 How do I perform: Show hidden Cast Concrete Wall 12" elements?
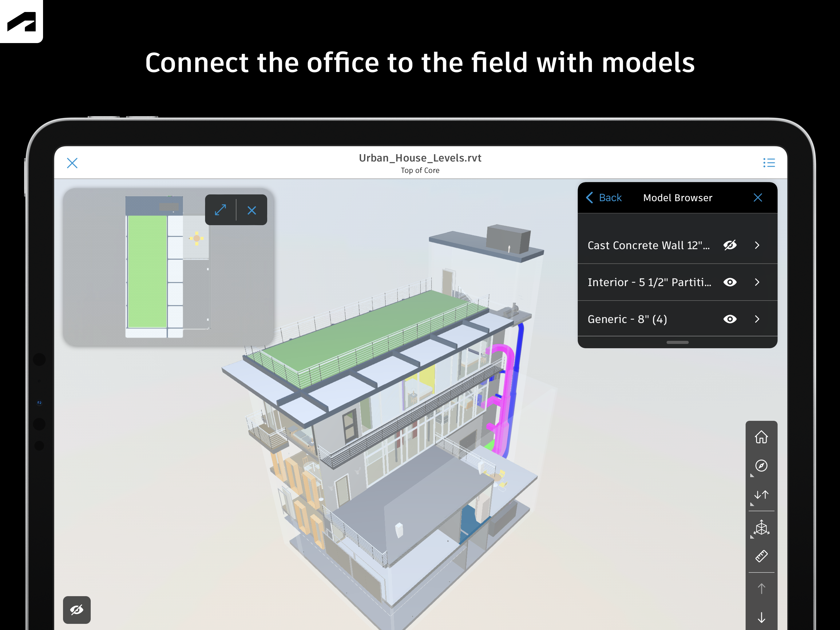(730, 245)
